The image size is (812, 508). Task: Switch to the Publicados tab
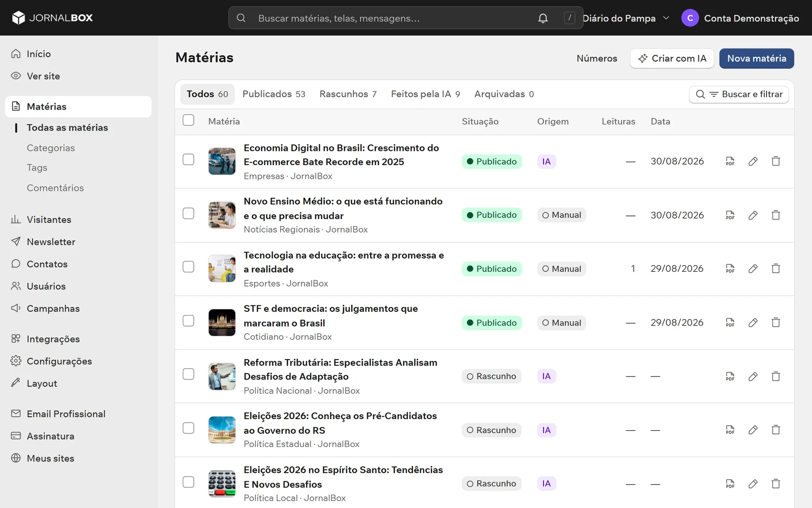point(274,94)
